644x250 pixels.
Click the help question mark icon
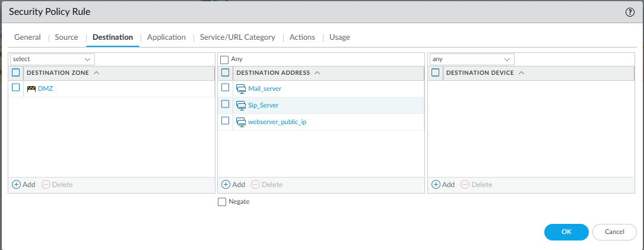point(630,12)
